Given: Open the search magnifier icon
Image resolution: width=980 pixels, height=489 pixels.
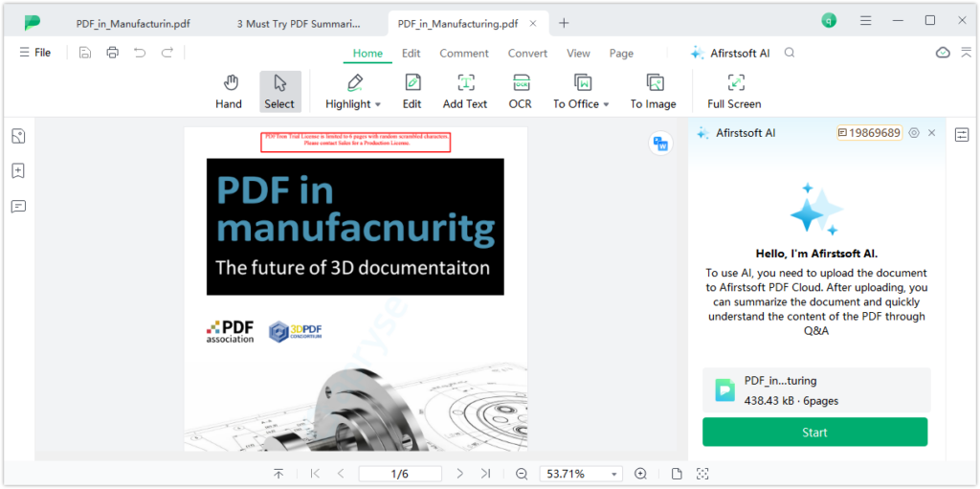Looking at the screenshot, I should pyautogui.click(x=790, y=54).
